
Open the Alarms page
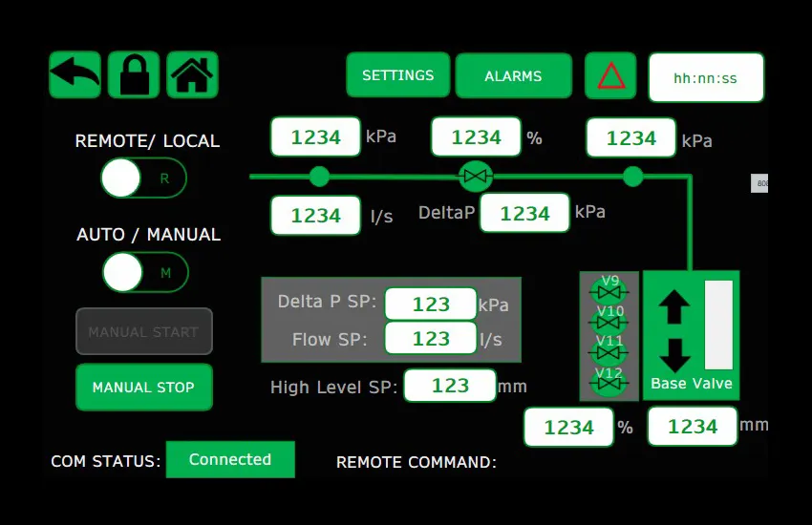pyautogui.click(x=513, y=76)
